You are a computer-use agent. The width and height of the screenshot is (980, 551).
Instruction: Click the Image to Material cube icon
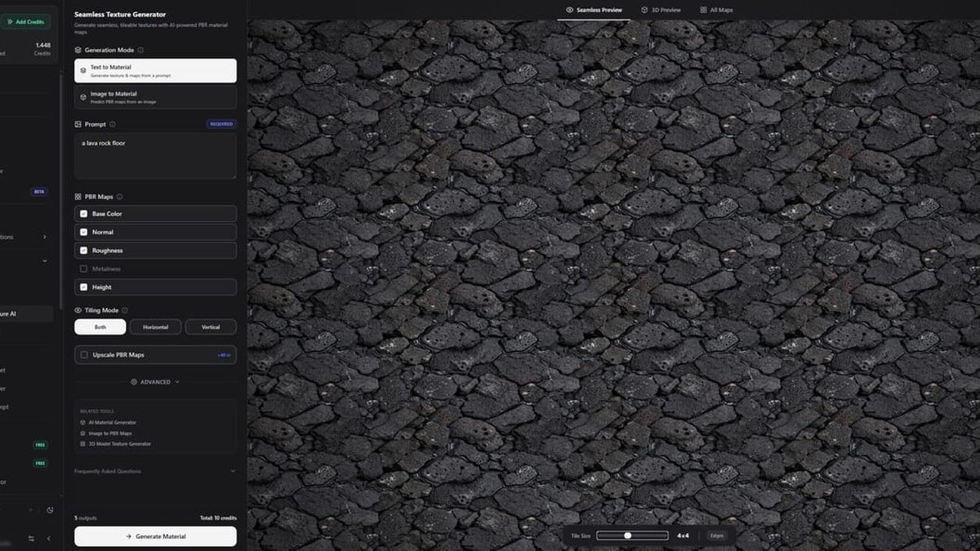pyautogui.click(x=83, y=97)
